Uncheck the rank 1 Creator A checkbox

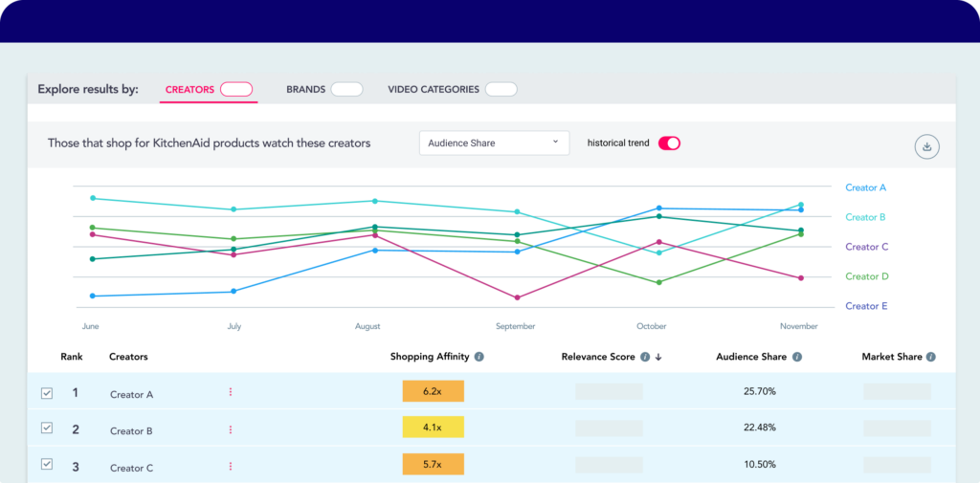tap(47, 393)
